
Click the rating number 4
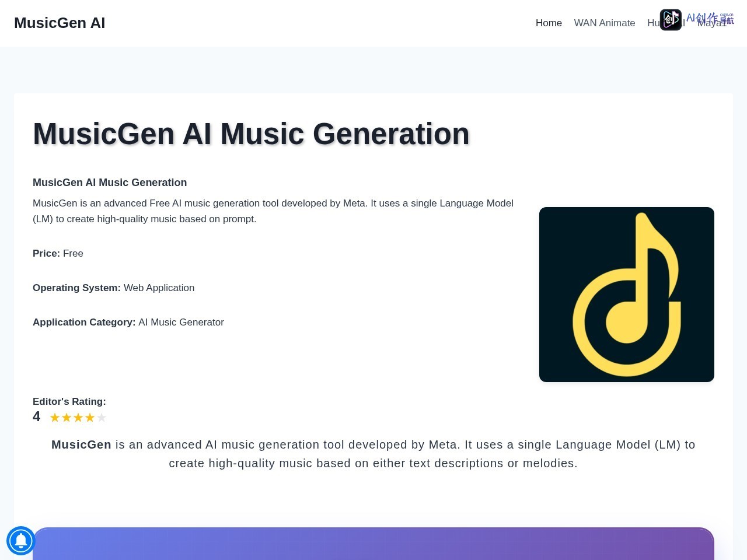[x=37, y=416]
